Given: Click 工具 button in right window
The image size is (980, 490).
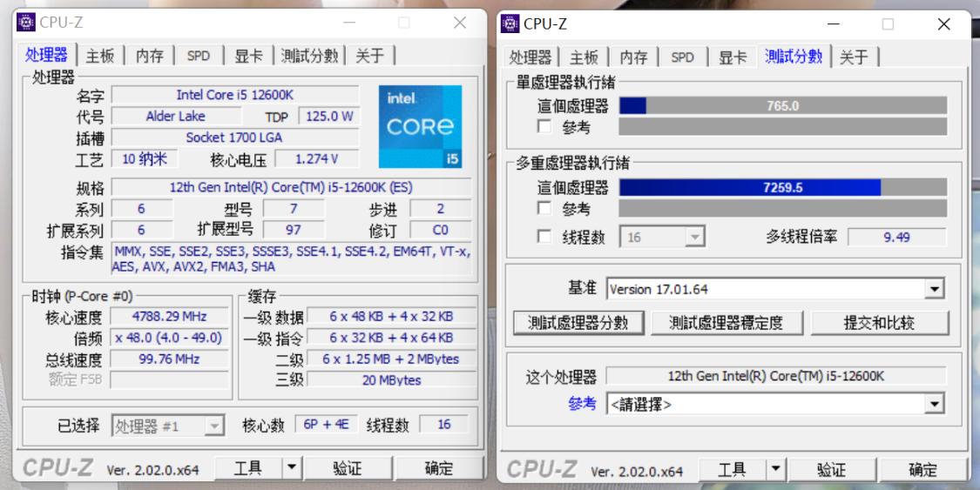Looking at the screenshot, I should 733,469.
